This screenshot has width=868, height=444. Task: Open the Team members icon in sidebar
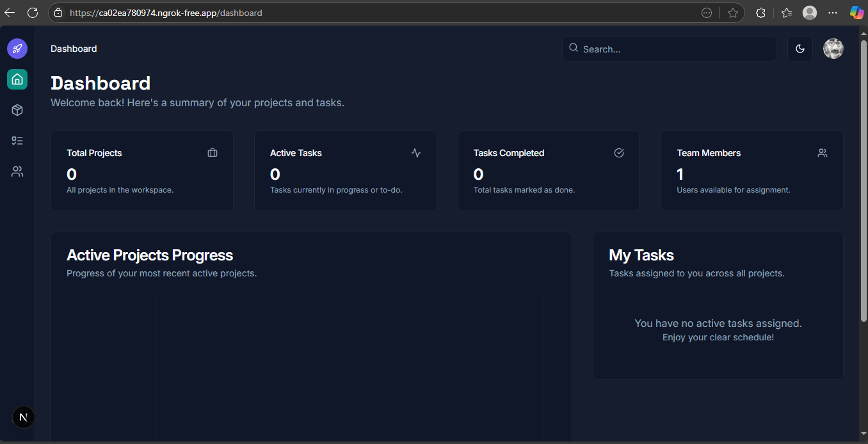coord(17,171)
